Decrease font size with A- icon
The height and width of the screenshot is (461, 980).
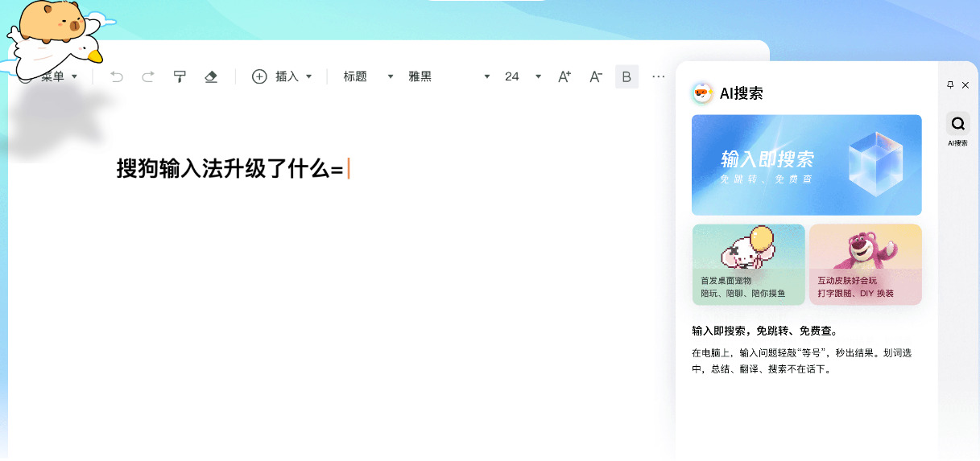point(596,76)
